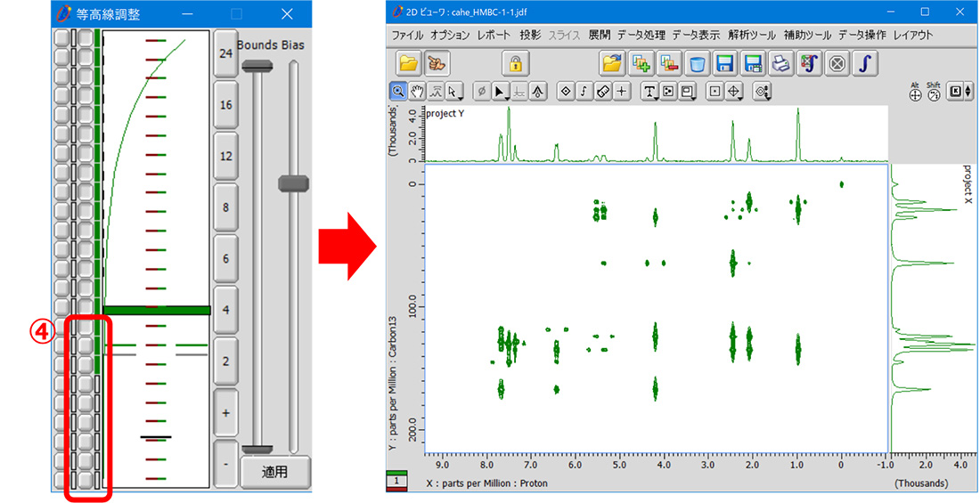Click the trash bin delete icon
The image size is (980, 503).
697,64
